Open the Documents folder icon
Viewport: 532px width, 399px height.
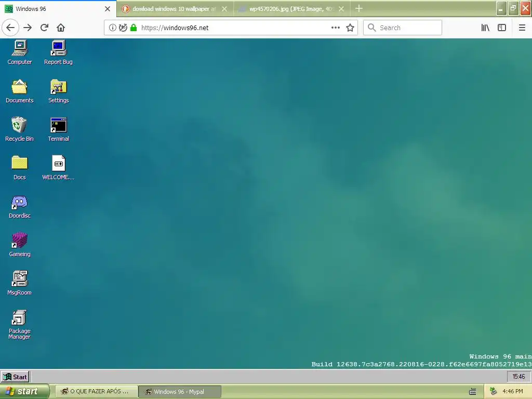click(20, 91)
